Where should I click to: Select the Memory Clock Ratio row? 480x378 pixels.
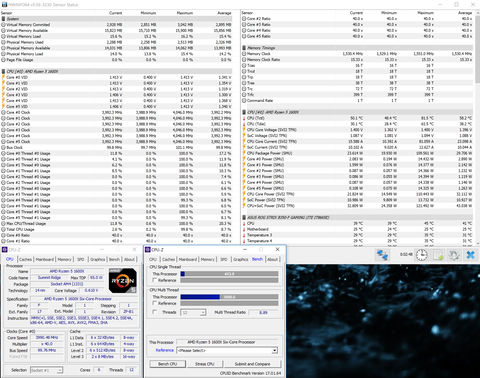pyautogui.click(x=357, y=60)
